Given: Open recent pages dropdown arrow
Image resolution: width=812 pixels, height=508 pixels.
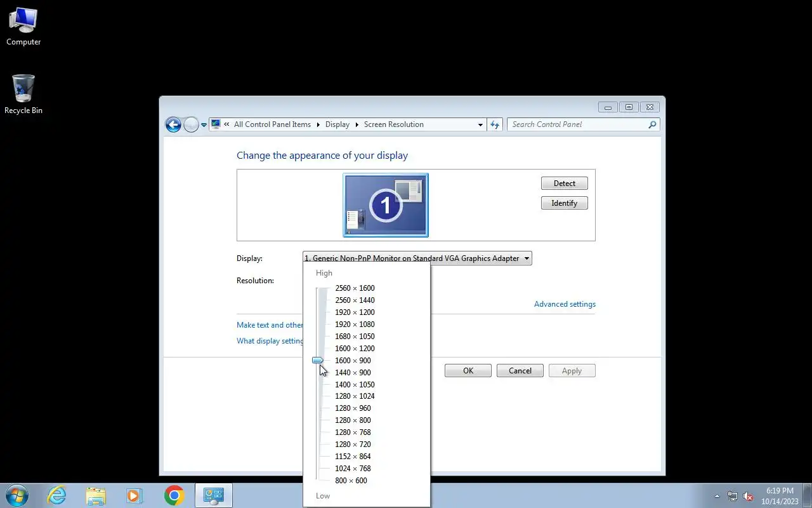Looking at the screenshot, I should [x=204, y=125].
